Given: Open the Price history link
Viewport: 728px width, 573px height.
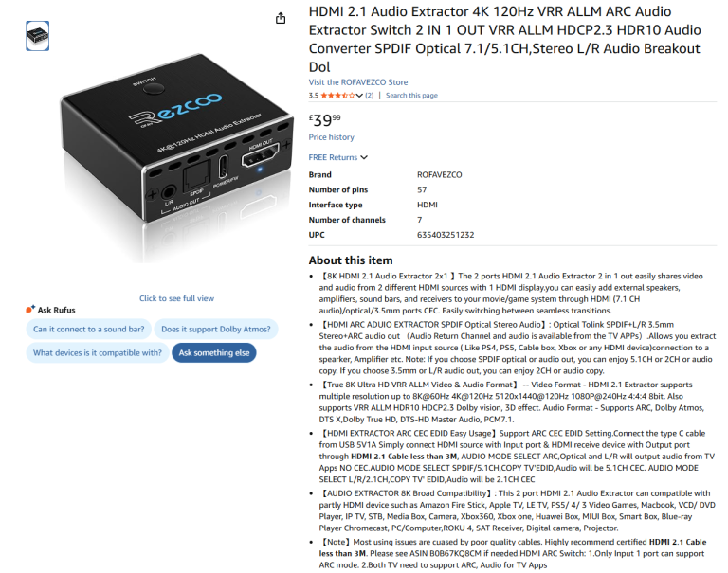Looking at the screenshot, I should coord(331,137).
